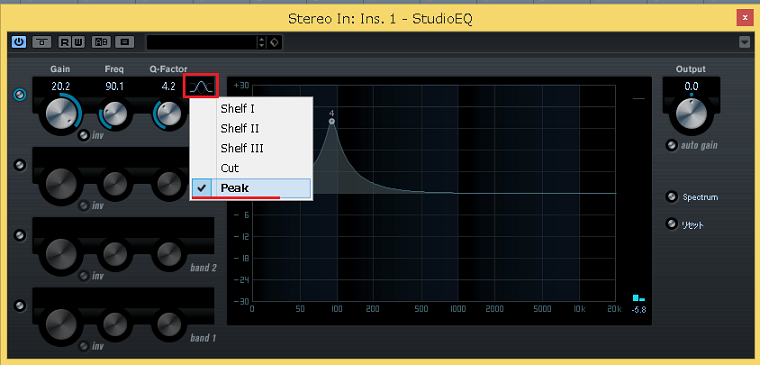The width and height of the screenshot is (760, 365).
Task: Toggle the plugin power button
Action: (x=19, y=42)
